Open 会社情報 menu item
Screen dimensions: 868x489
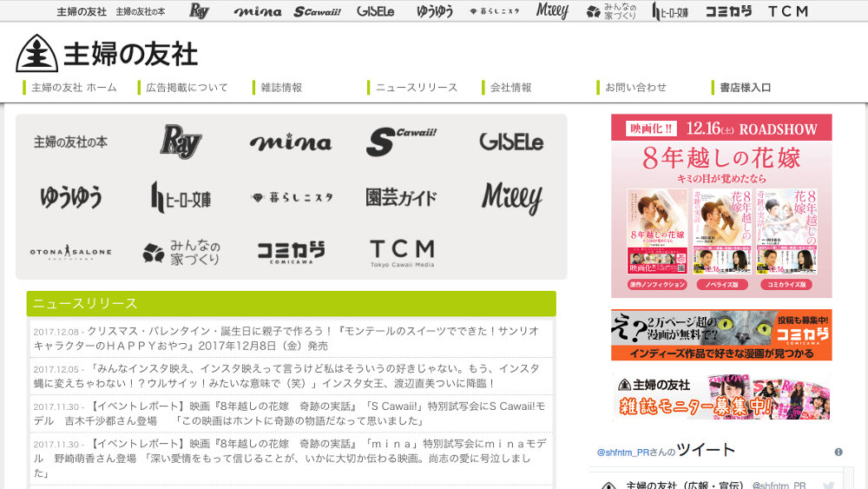511,88
